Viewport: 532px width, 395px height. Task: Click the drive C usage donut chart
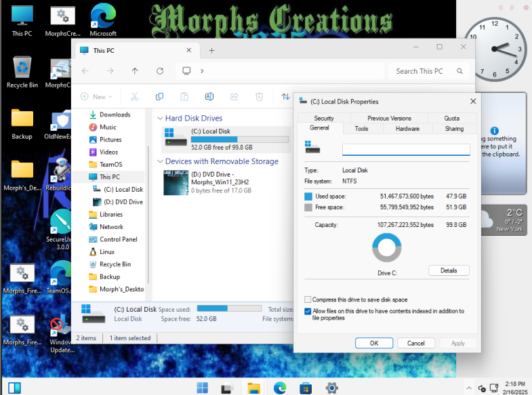tap(387, 247)
